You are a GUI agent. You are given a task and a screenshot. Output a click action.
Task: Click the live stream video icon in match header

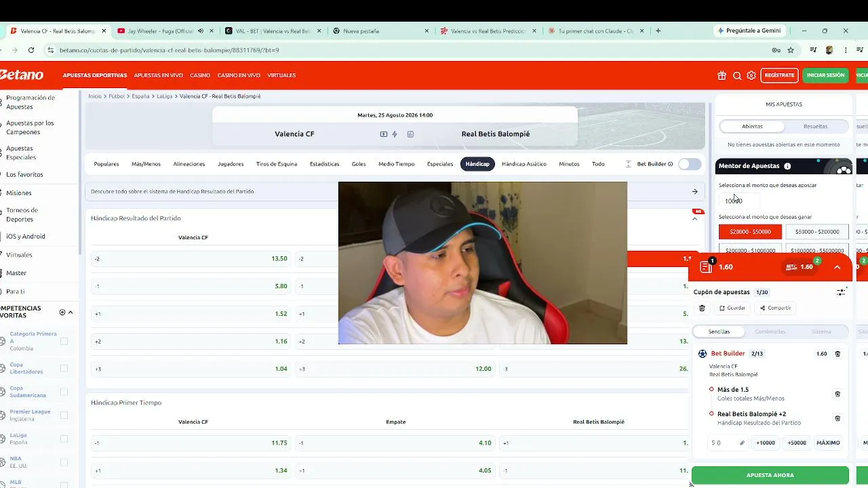pos(384,134)
